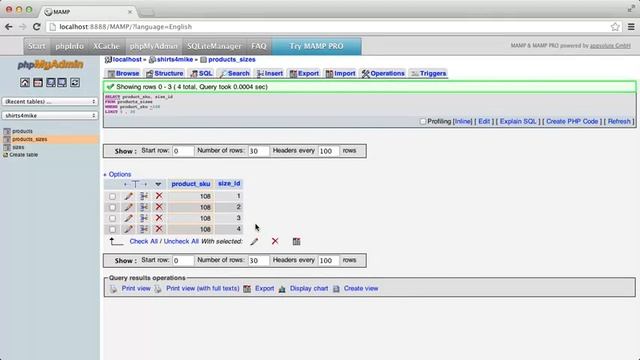Open the Operations tab
Viewport: 640px width, 360px height.
(383, 73)
